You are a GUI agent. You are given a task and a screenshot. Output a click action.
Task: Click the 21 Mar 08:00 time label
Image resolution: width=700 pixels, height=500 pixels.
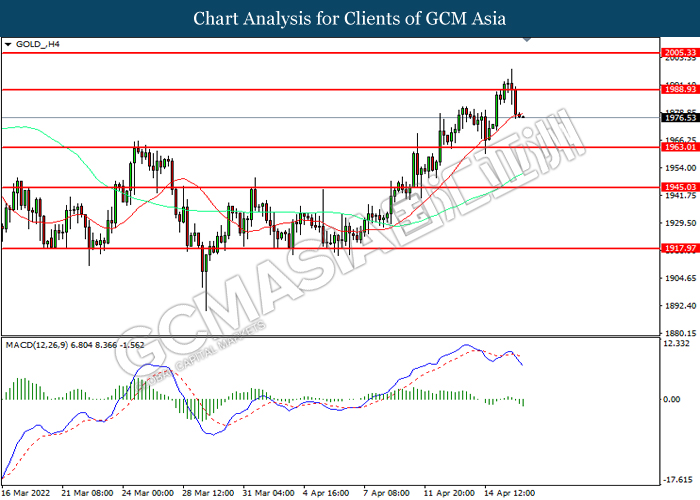coord(88,493)
